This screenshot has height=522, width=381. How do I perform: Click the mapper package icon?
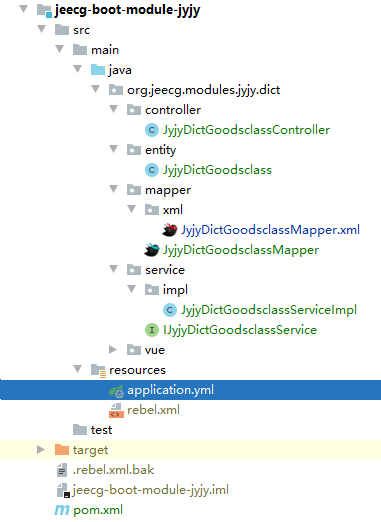134,190
